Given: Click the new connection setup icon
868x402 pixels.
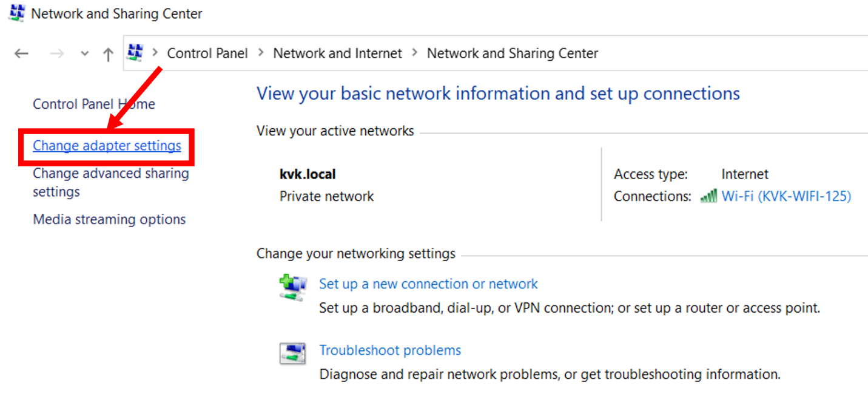Looking at the screenshot, I should 293,286.
